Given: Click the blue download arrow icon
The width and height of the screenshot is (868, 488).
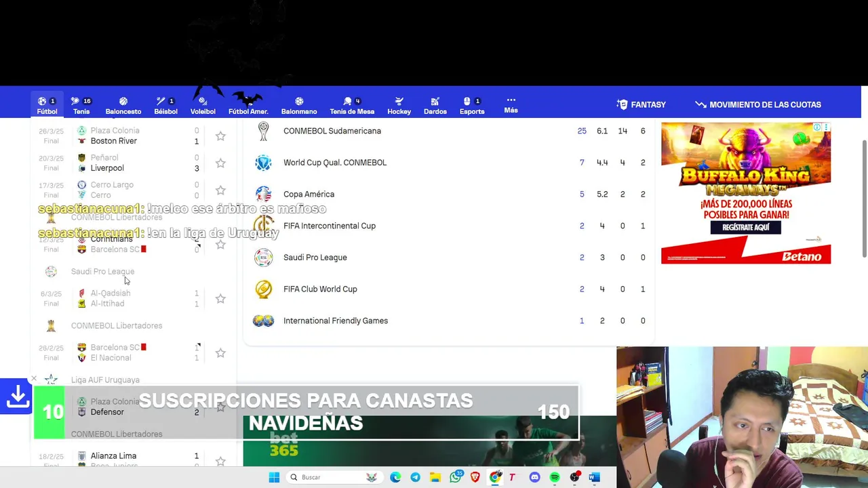Looking at the screenshot, I should [17, 397].
